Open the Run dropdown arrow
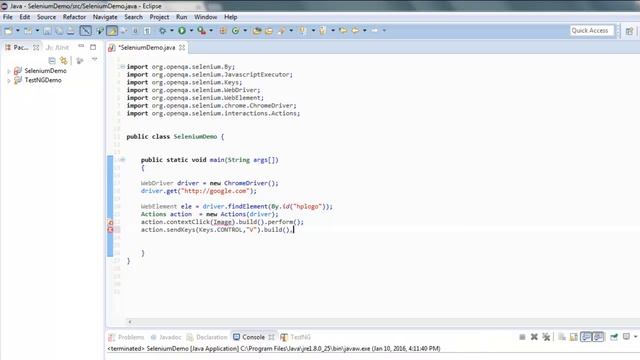 pyautogui.click(x=191, y=31)
